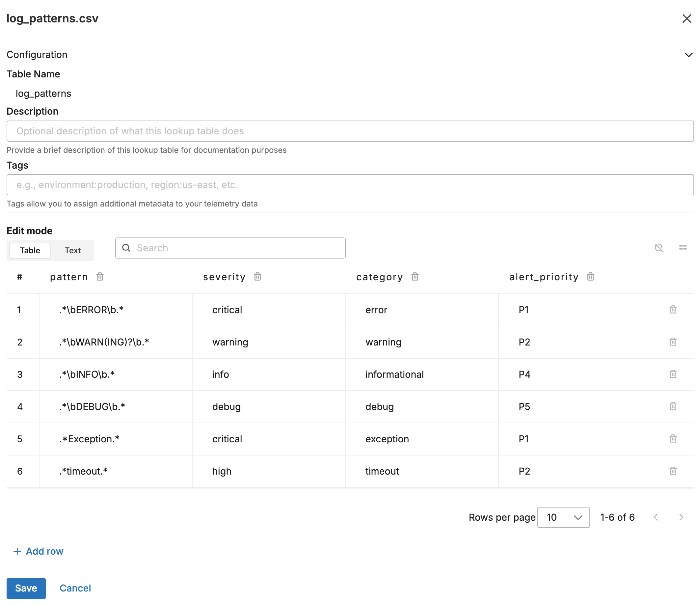Delete the pattern column using its trash icon
700x606 pixels.
tap(100, 277)
